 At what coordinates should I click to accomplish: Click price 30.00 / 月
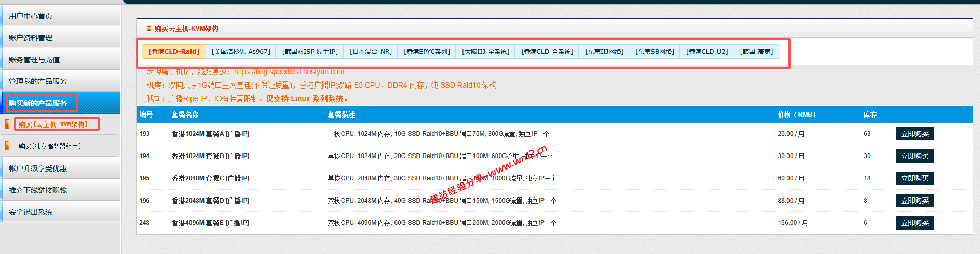(x=791, y=156)
